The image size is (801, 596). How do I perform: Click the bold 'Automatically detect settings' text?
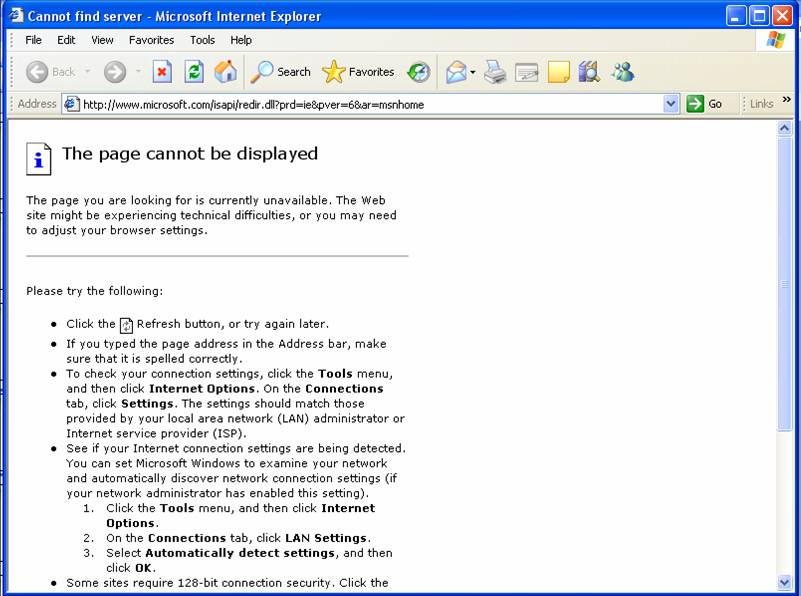point(240,553)
